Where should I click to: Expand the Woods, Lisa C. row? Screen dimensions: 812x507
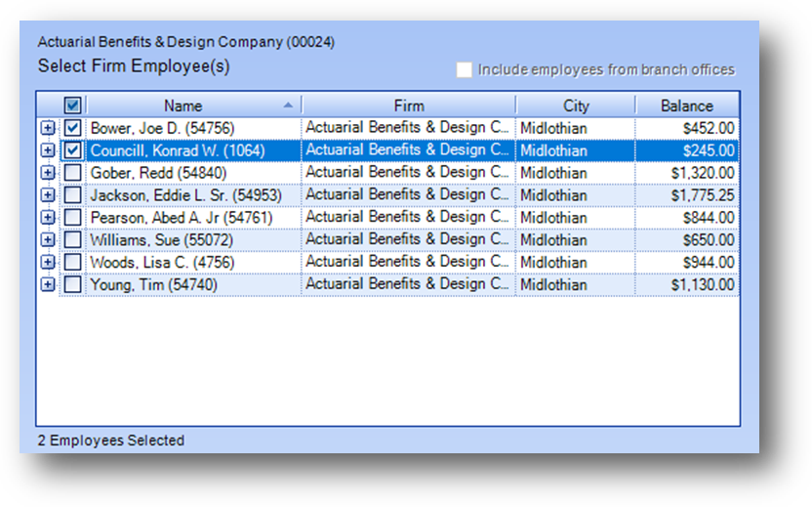[48, 262]
